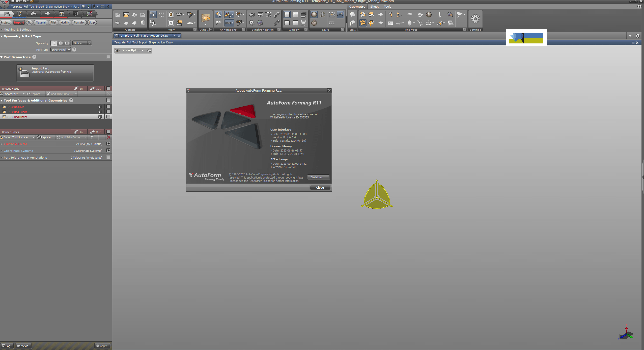
Task: Expand Curves & Points section
Action: pos(2,144)
